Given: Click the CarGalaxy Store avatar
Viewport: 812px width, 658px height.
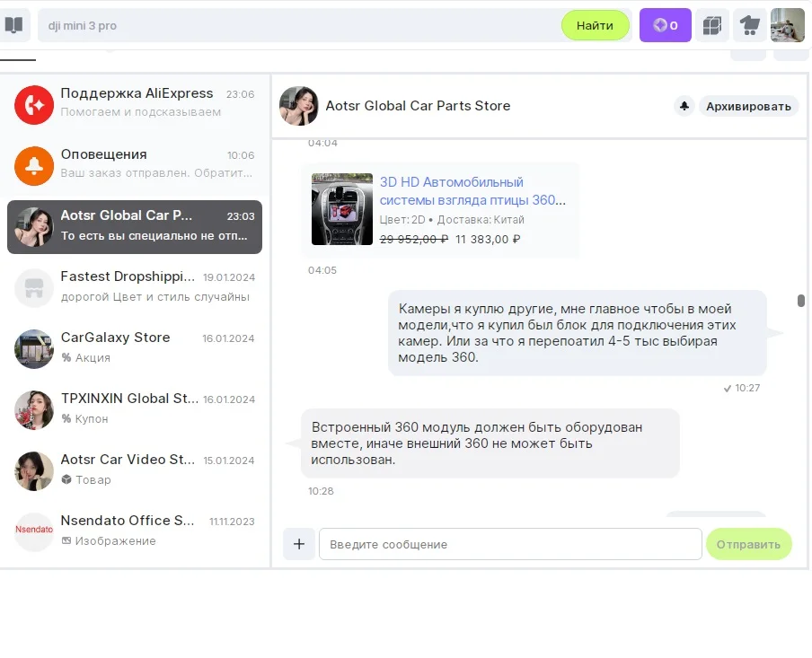Looking at the screenshot, I should (x=34, y=349).
